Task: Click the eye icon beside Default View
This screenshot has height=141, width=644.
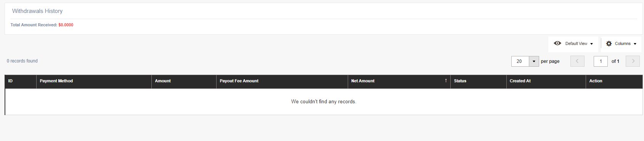Action: [x=557, y=43]
